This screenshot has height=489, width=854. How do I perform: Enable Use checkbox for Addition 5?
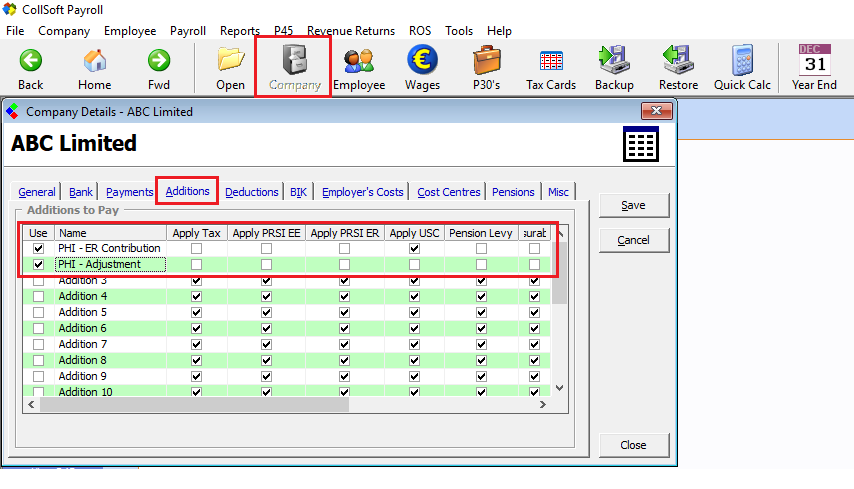tap(39, 312)
